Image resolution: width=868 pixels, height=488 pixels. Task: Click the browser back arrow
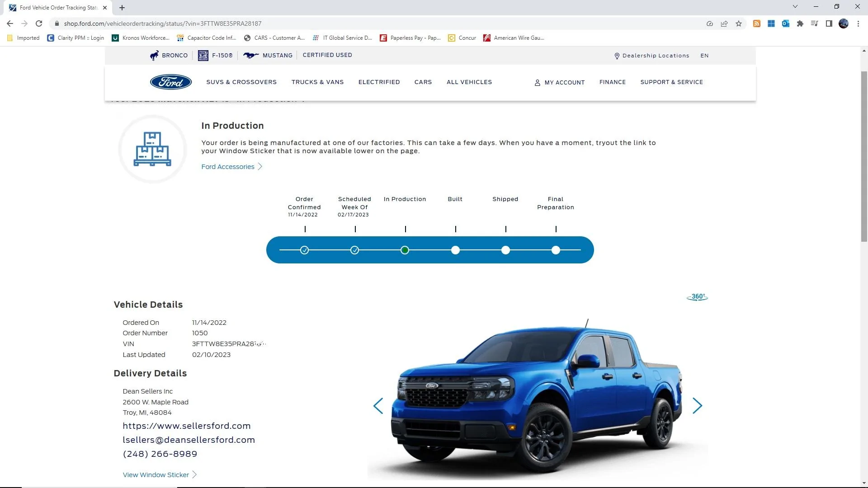point(10,23)
